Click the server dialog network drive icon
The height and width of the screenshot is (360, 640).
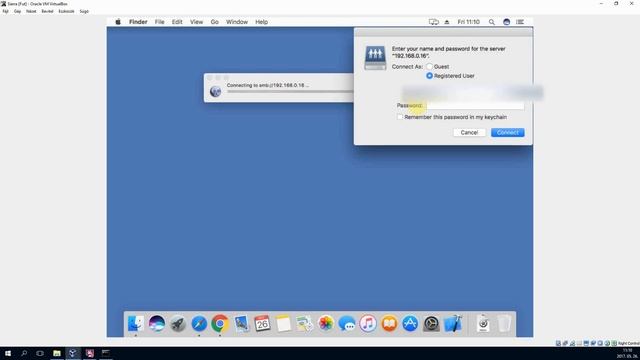tap(375, 58)
